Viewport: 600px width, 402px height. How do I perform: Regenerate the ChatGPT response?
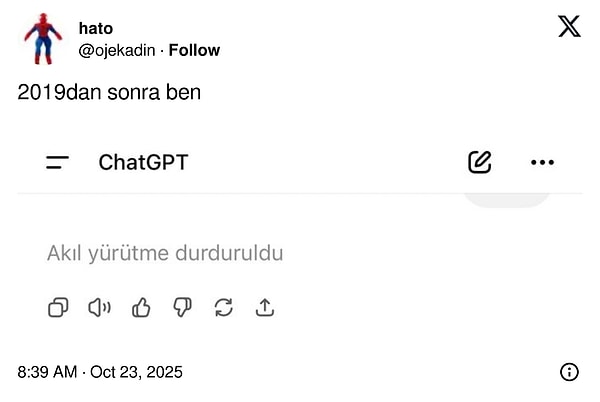point(223,308)
